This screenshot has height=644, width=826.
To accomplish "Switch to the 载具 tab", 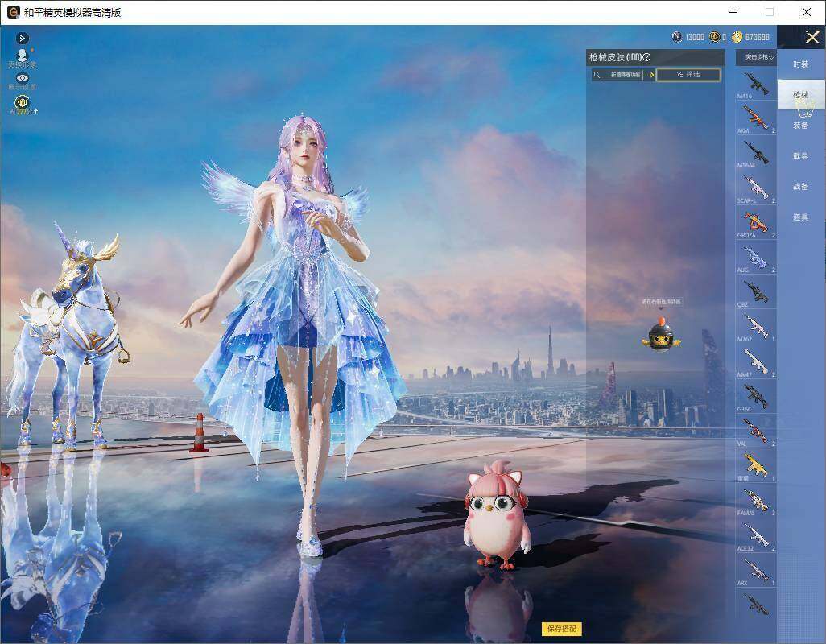I will pyautogui.click(x=801, y=156).
